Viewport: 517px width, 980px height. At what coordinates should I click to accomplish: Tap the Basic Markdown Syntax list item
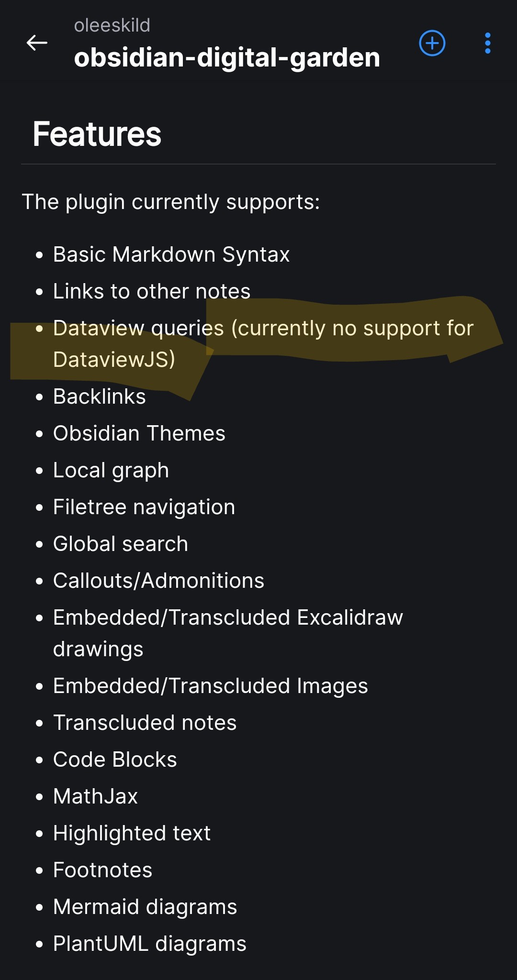pos(171,254)
